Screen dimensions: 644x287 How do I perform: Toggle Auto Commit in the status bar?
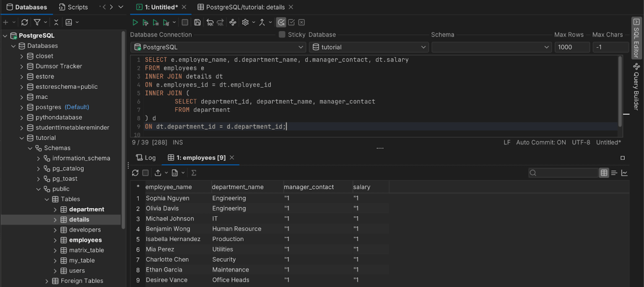541,142
